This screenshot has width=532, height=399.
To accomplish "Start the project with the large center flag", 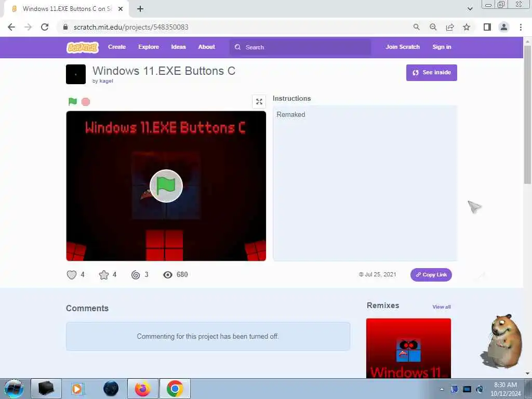I will [166, 186].
